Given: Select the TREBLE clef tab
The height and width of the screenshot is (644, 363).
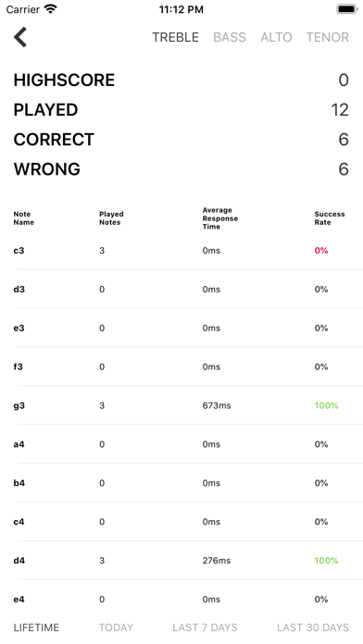Looking at the screenshot, I should [176, 37].
